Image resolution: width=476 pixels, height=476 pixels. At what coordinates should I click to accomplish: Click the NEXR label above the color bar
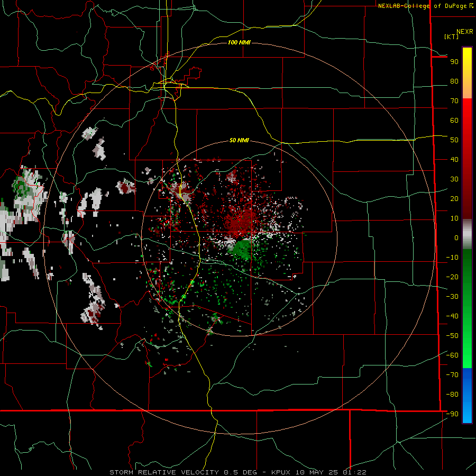click(x=464, y=32)
